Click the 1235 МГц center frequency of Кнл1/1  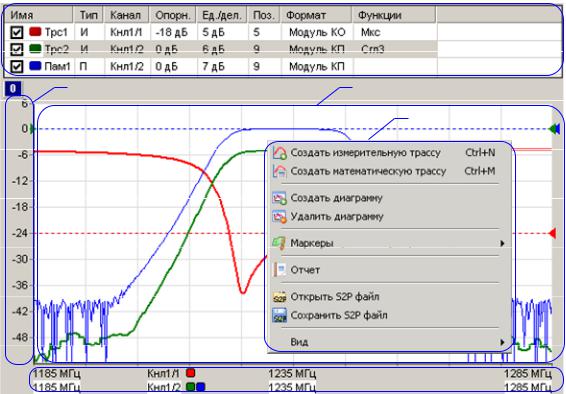click(x=292, y=373)
